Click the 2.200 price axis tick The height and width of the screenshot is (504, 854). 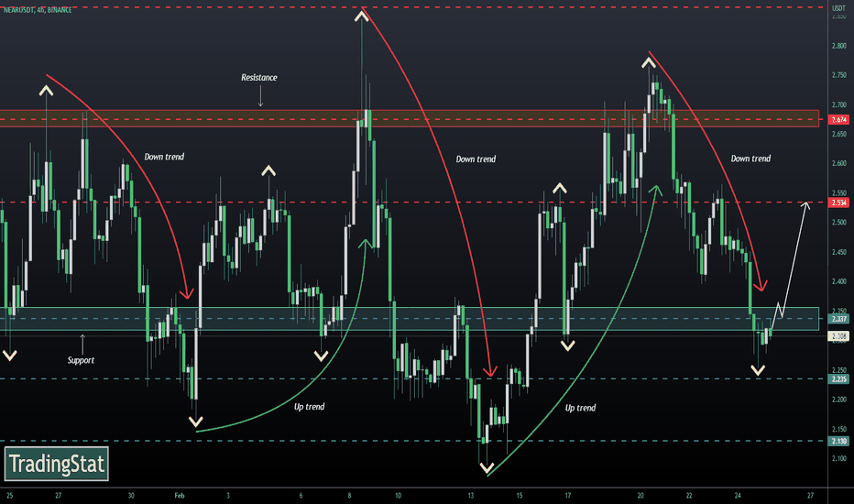838,400
